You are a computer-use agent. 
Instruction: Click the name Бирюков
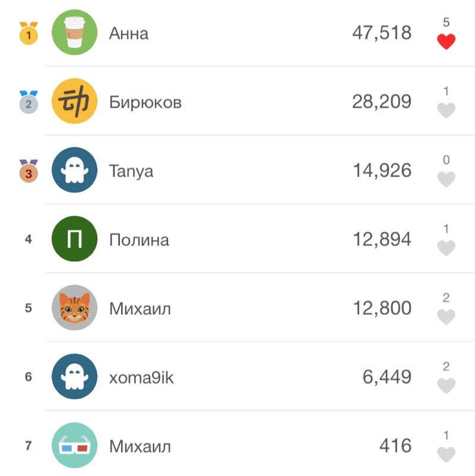(145, 102)
